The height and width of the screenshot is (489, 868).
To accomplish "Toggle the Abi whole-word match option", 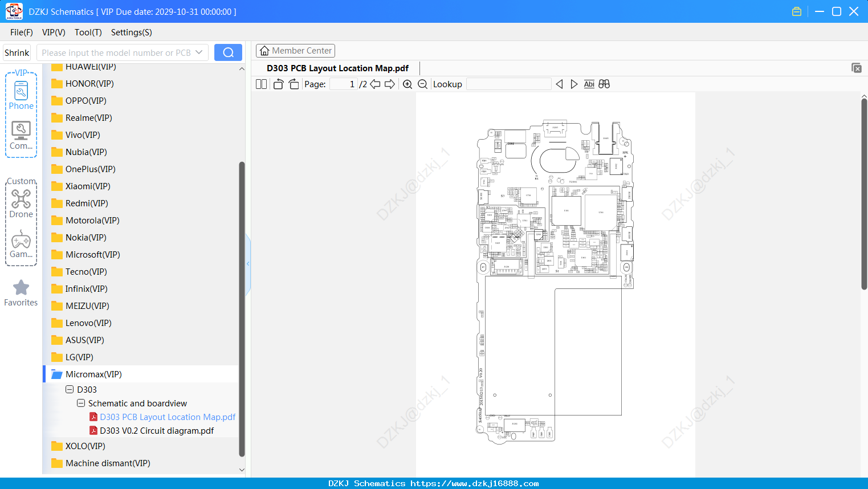I will coord(589,84).
